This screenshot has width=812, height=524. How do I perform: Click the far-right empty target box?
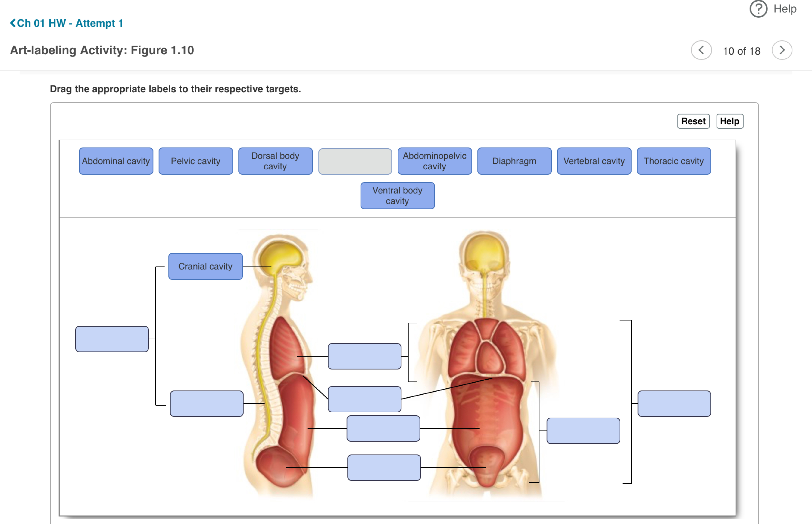tap(674, 404)
